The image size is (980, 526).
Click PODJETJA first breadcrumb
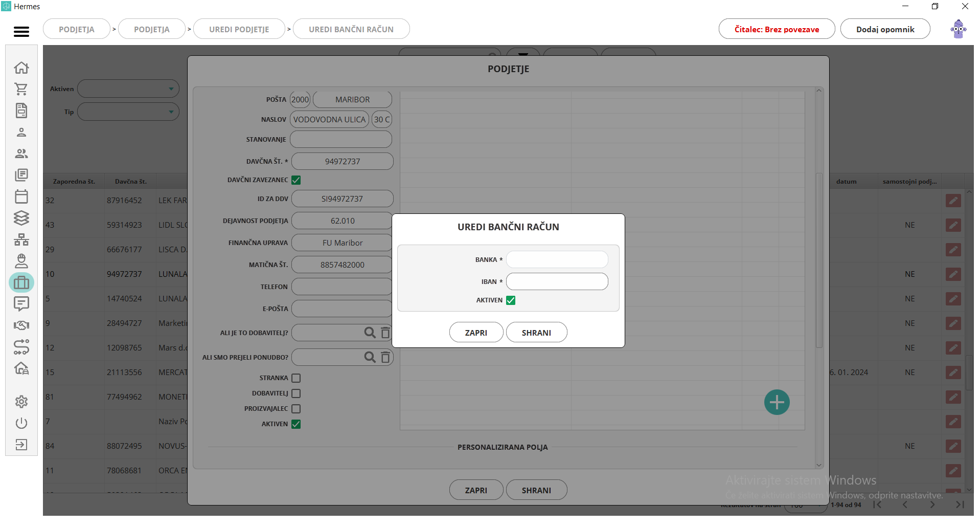(x=77, y=29)
